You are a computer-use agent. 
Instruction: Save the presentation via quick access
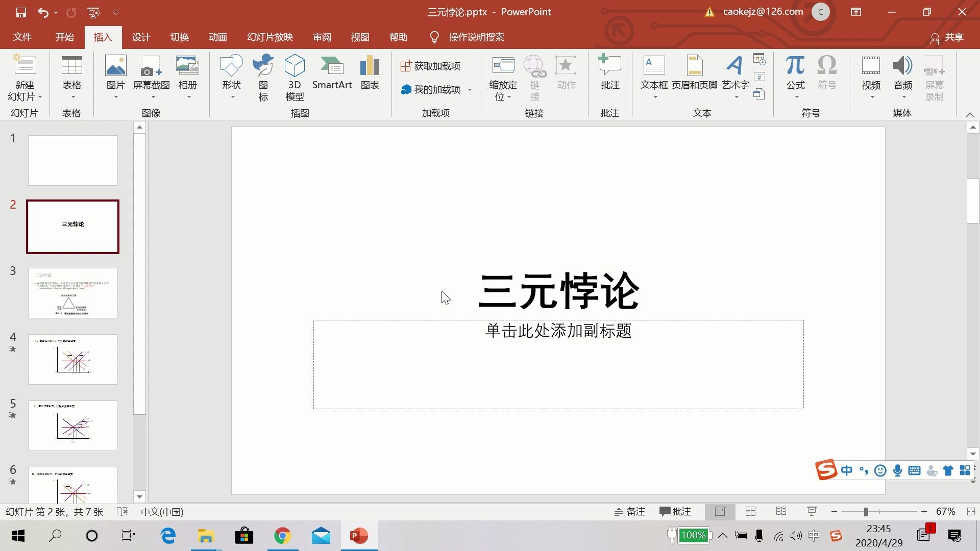[21, 12]
